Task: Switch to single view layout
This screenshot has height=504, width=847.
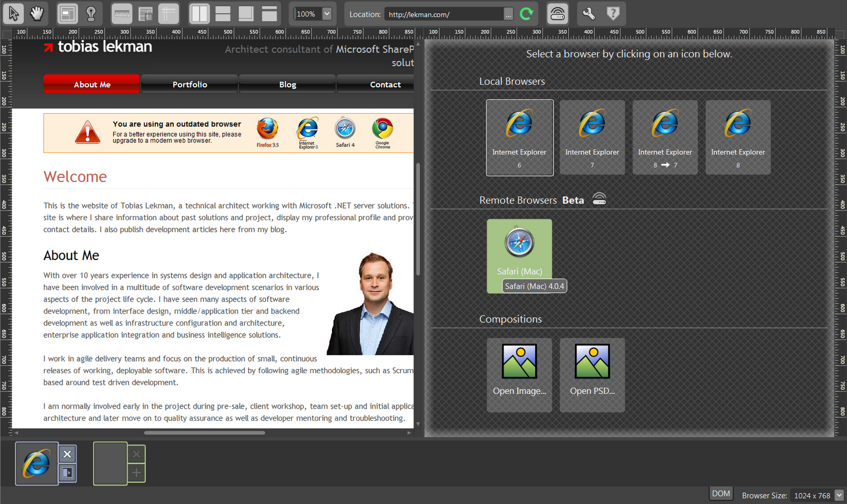Action: coord(269,14)
